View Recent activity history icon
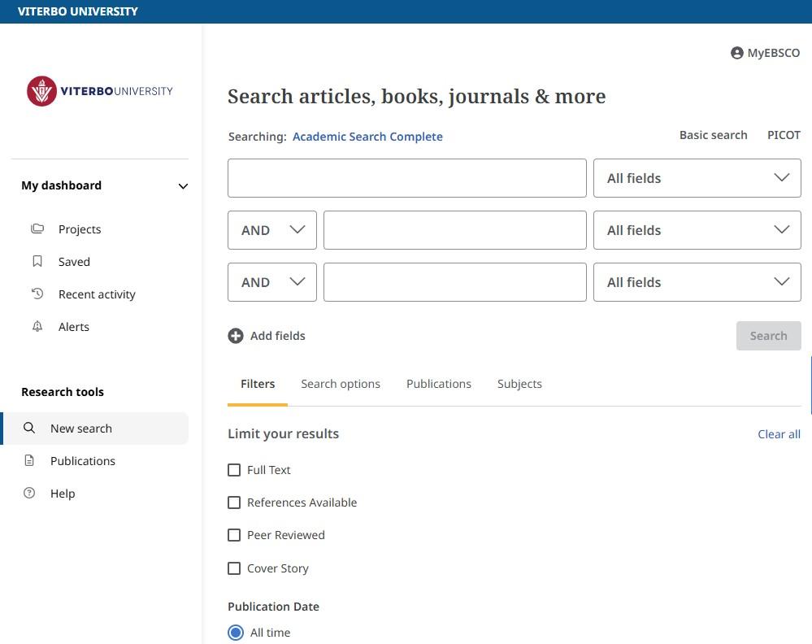This screenshot has width=812, height=644. click(37, 294)
